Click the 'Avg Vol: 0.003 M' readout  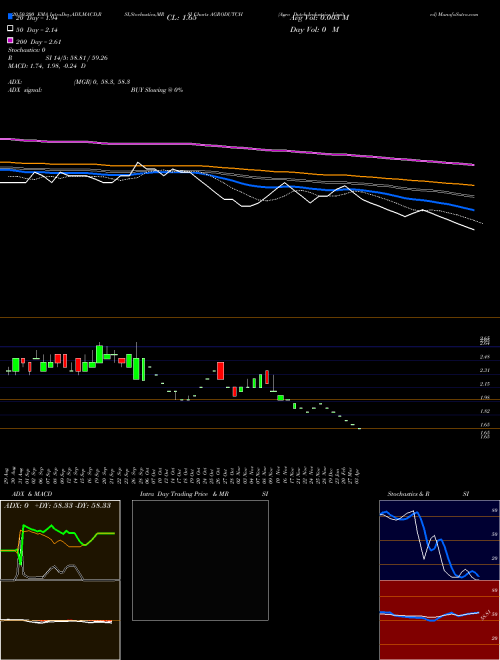(x=319, y=18)
